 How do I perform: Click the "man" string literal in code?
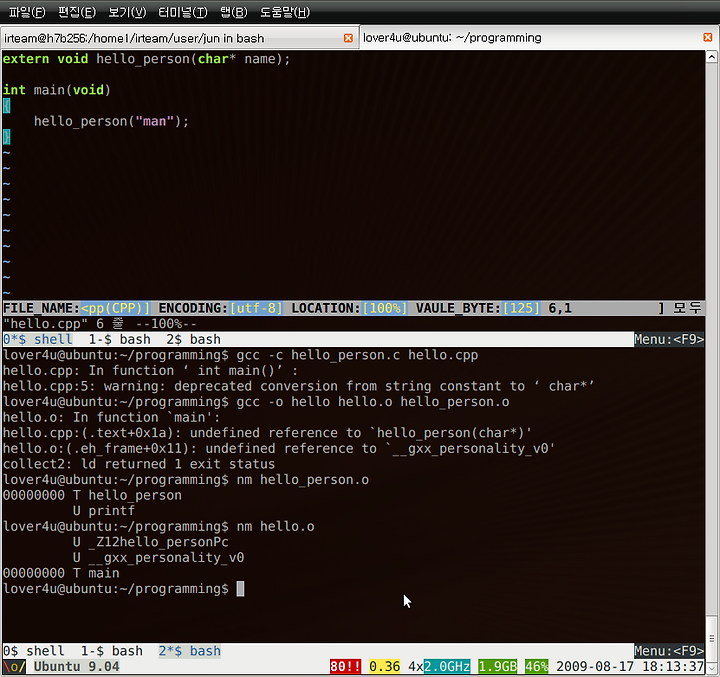tap(154, 121)
